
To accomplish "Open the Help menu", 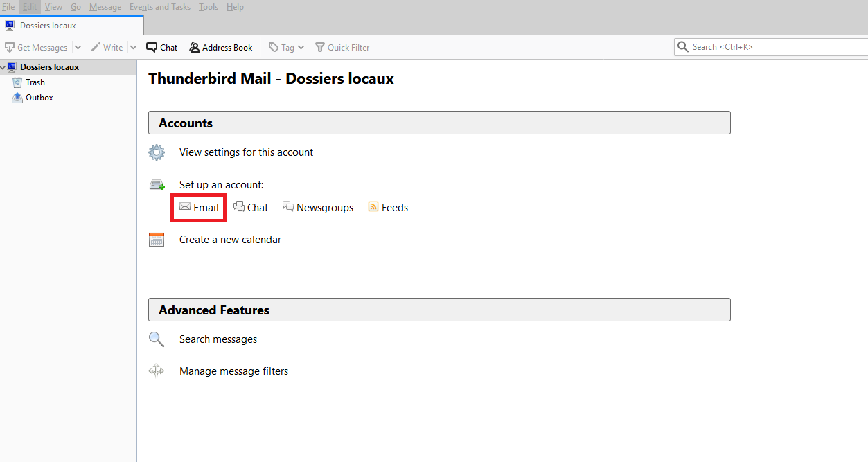I will [x=235, y=7].
